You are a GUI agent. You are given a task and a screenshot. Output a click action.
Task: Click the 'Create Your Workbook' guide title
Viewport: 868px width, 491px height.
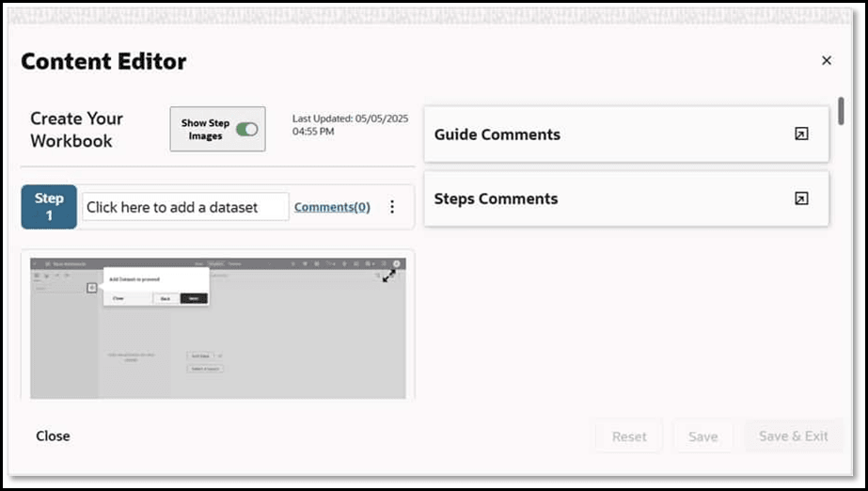[x=76, y=130]
